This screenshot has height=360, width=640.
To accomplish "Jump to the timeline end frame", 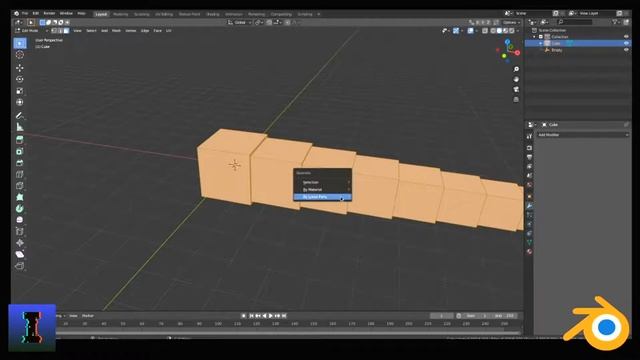I will tap(284, 316).
